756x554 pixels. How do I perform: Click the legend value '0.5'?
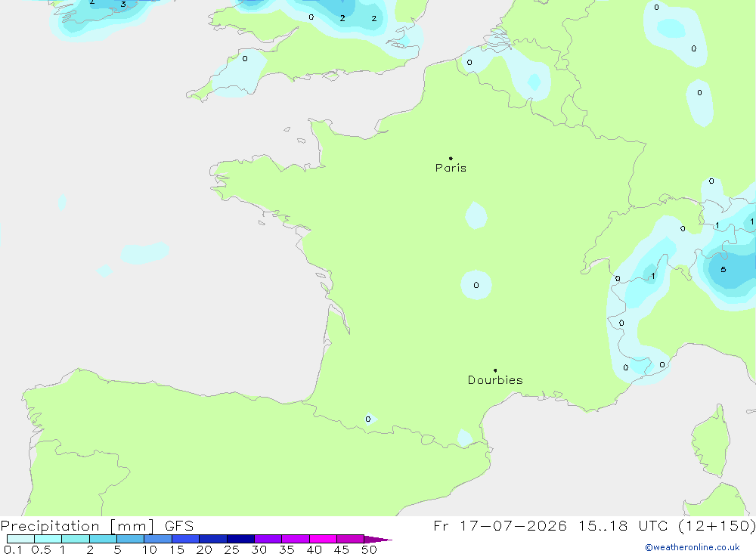coord(41,549)
